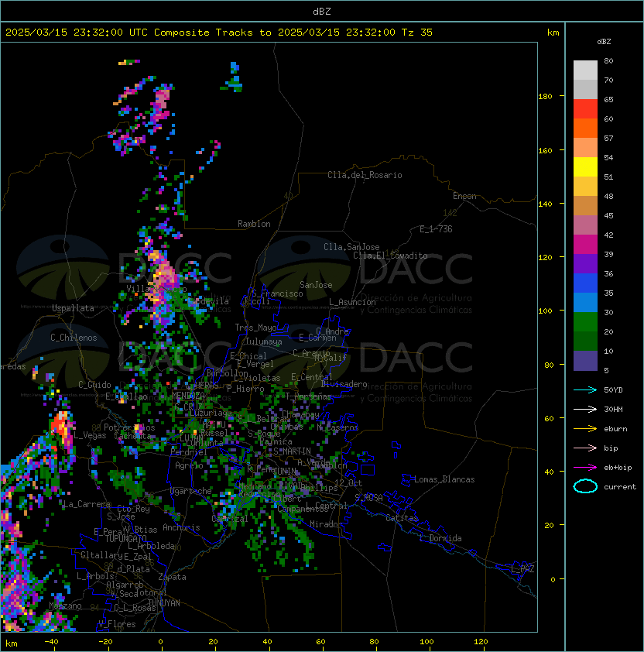The width and height of the screenshot is (644, 652).
Task: Click the 'Ugarteche' map label
Action: (191, 491)
